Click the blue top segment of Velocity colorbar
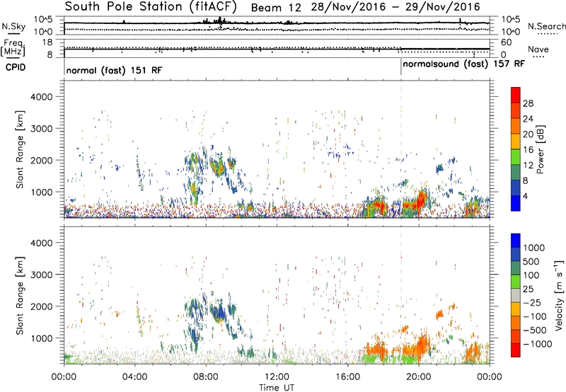The width and height of the screenshot is (566, 392). tap(516, 241)
